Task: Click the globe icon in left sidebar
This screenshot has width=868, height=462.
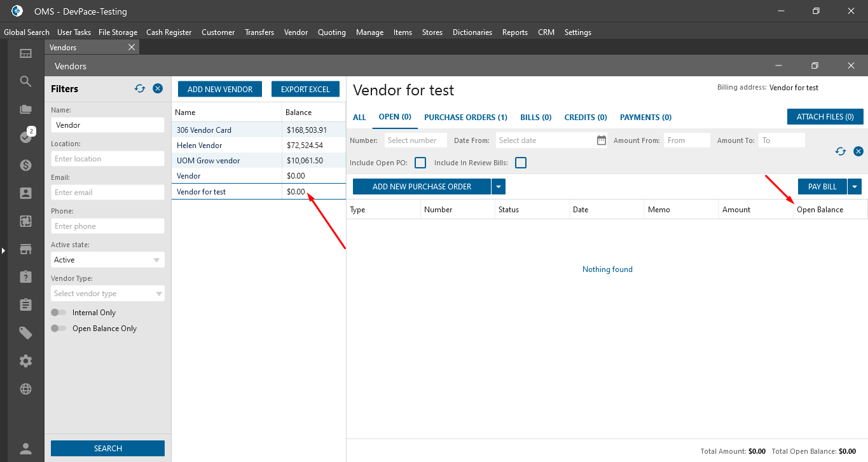Action: point(25,389)
